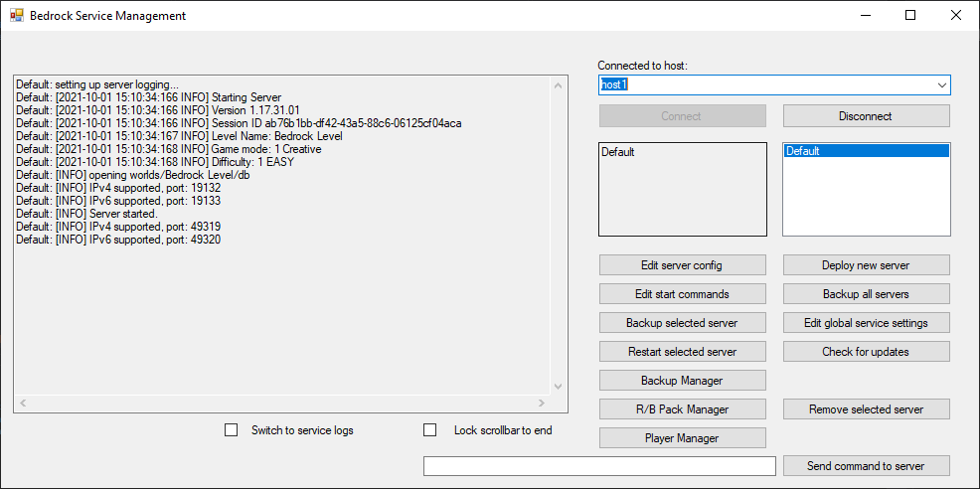Click log line Difficulty: 1 EASY
The image size is (980, 489).
coord(155,162)
